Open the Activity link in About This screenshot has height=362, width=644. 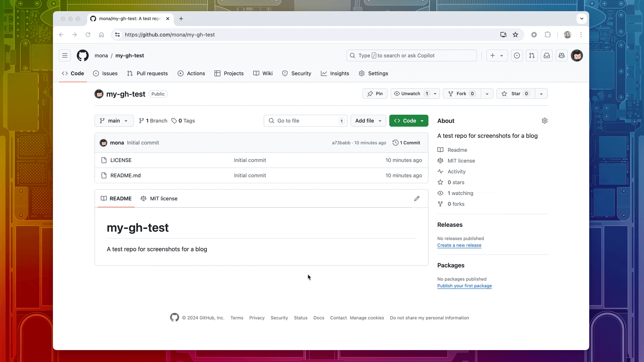457,171
